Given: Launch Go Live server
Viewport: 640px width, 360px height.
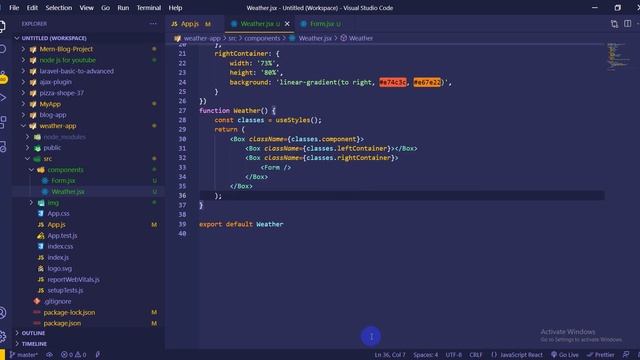Looking at the screenshot, I should [x=564, y=355].
